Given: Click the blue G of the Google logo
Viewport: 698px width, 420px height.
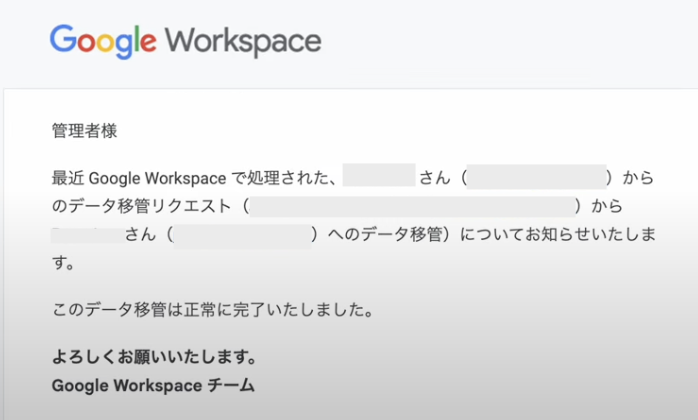Looking at the screenshot, I should tap(62, 41).
